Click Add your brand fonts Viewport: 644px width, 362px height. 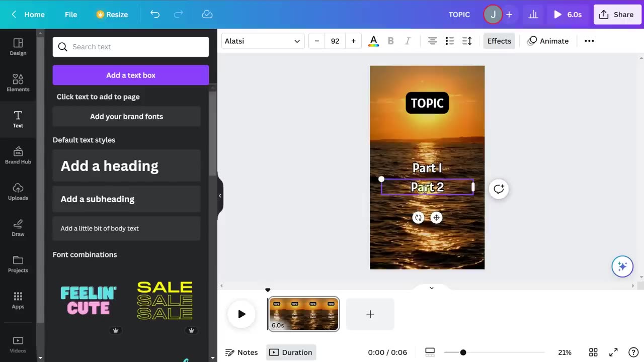pyautogui.click(x=127, y=116)
